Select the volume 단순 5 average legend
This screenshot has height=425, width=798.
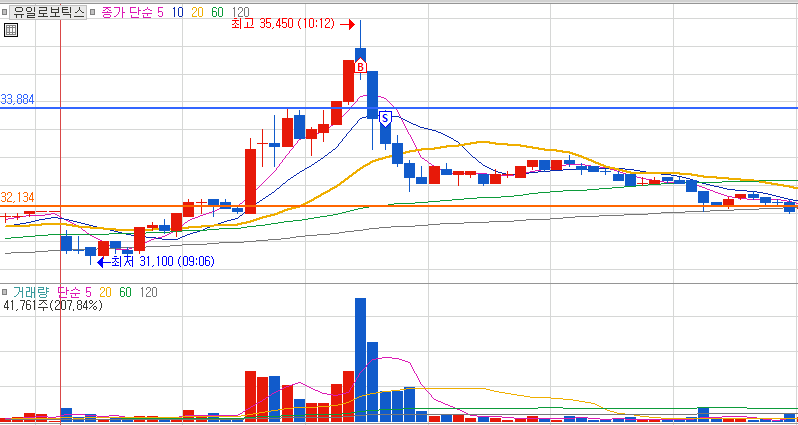74,292
